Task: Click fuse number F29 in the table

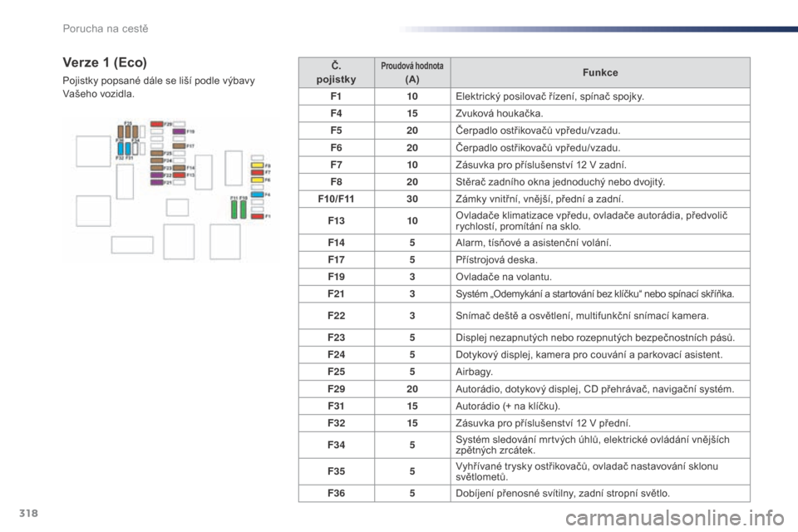Action: [x=337, y=389]
